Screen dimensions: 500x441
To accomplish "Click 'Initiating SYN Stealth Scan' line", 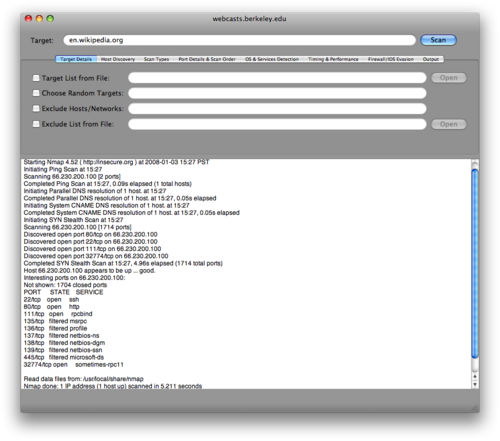I will pyautogui.click(x=73, y=220).
